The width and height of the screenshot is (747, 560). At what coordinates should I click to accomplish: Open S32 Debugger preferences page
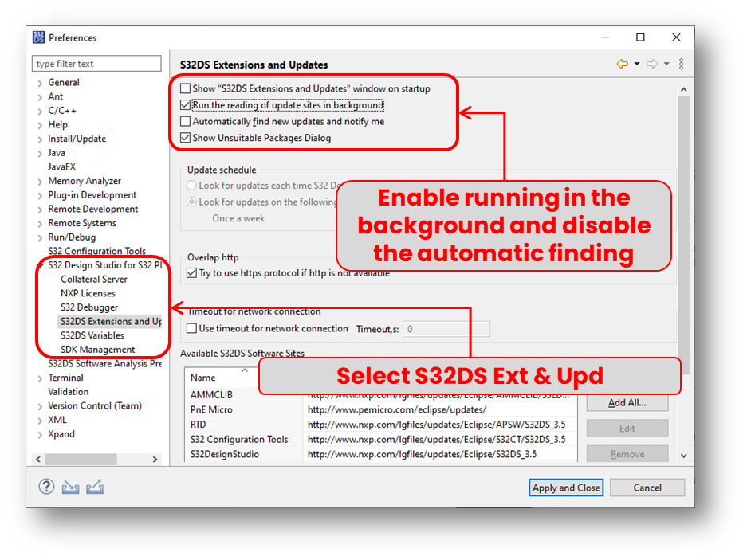point(89,307)
